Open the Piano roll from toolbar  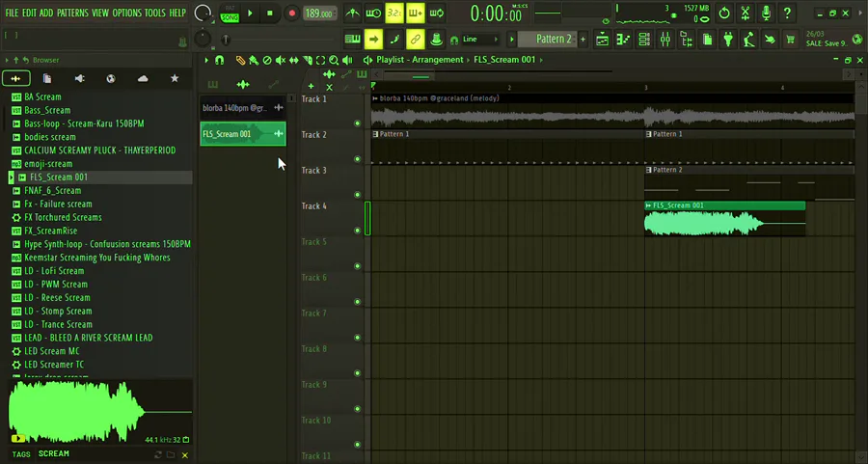(x=623, y=40)
